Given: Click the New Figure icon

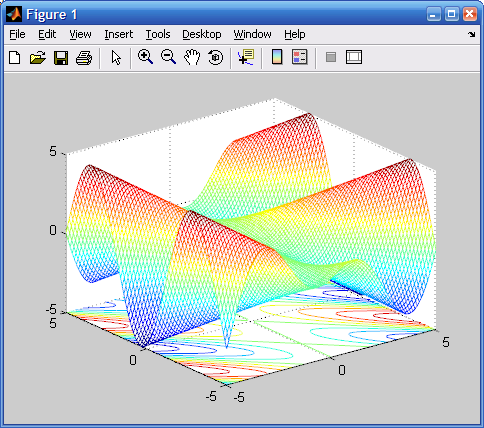Looking at the screenshot, I should point(14,58).
